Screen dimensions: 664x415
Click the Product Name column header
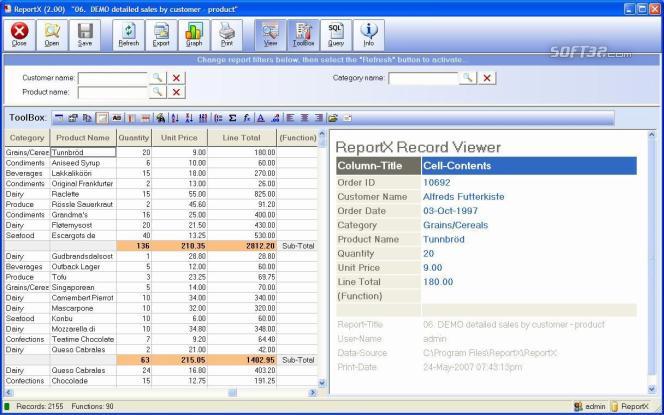pos(83,138)
